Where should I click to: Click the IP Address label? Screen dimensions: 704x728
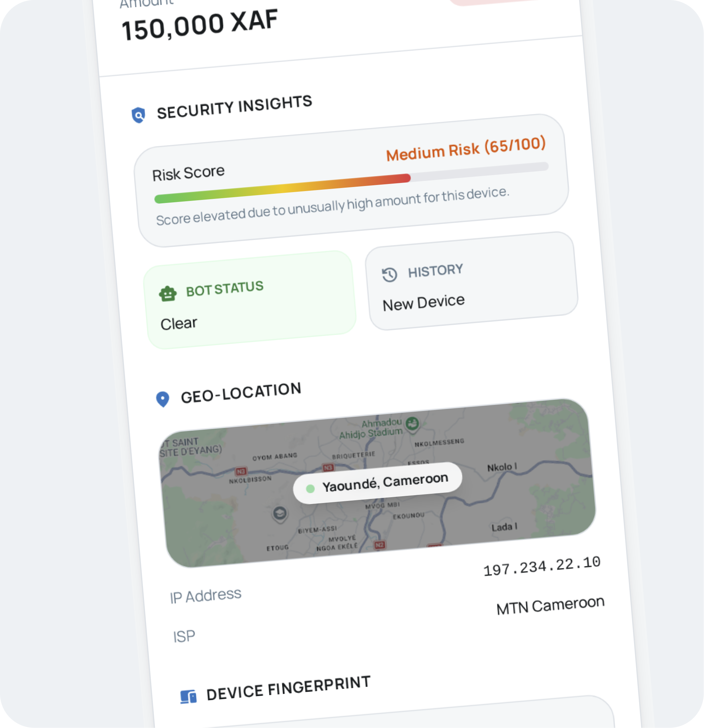pos(205,595)
